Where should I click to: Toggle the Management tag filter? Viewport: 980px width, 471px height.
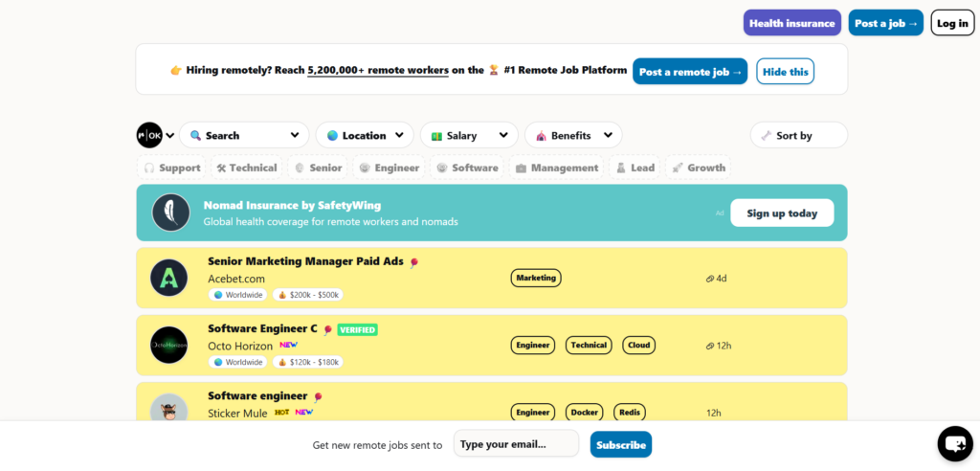(556, 168)
